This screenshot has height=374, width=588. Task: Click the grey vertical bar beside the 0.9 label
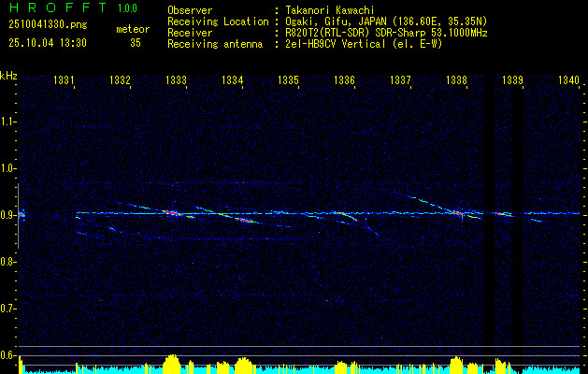pyautogui.click(x=18, y=216)
